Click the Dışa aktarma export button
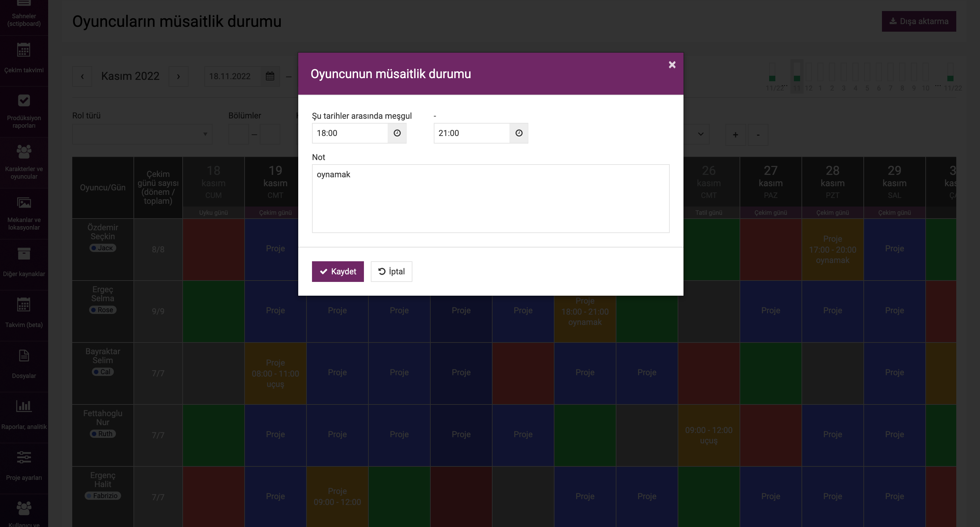 click(x=919, y=21)
